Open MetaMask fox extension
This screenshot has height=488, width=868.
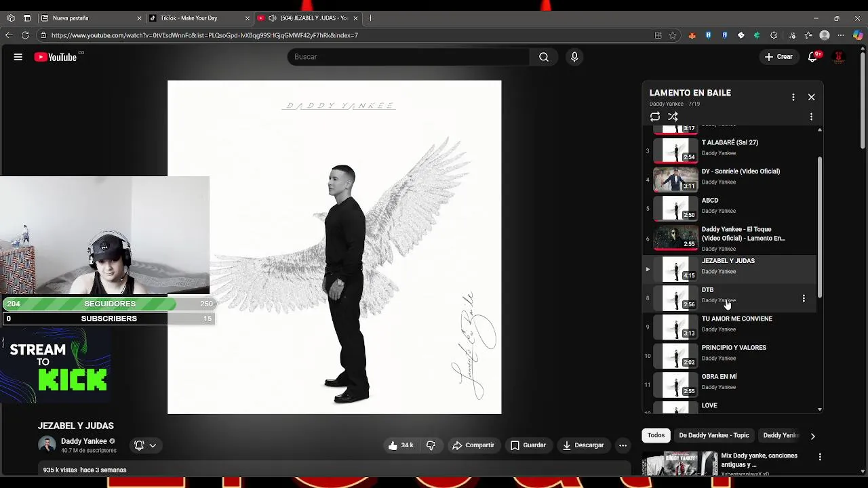(692, 35)
